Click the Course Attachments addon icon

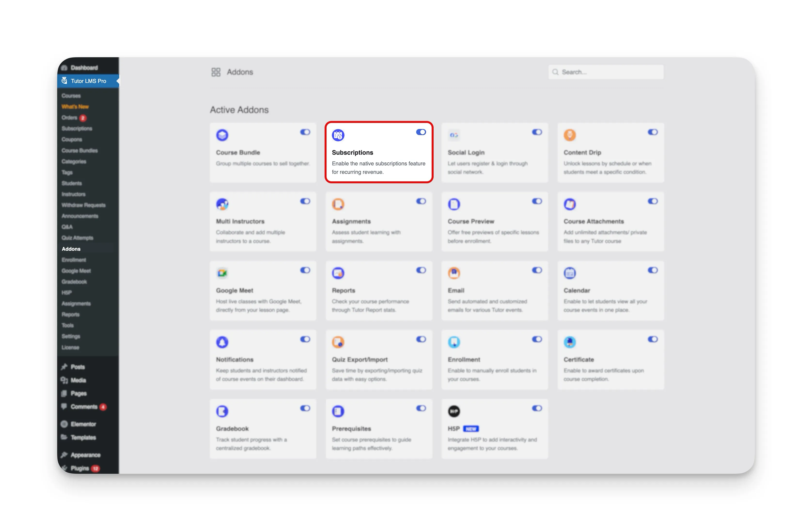click(x=570, y=204)
